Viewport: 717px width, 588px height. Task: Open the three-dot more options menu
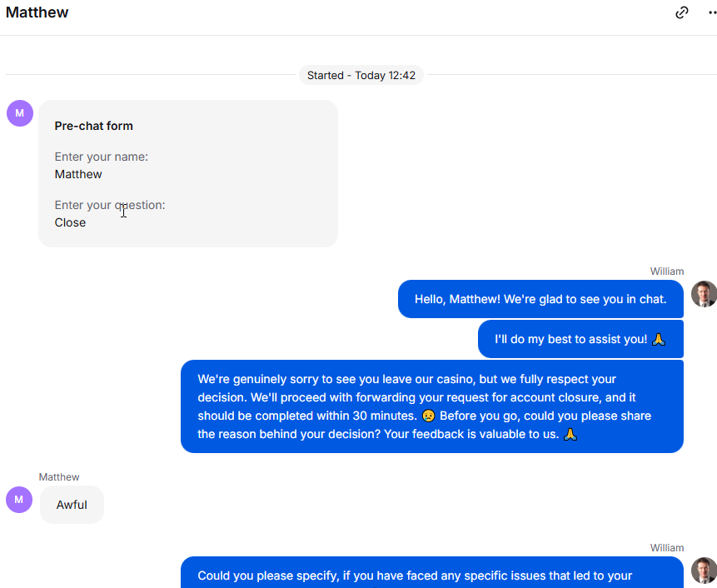click(712, 12)
